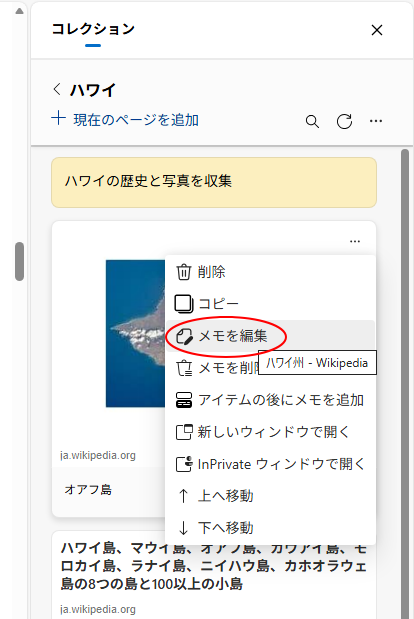
Task: Click the new window icon in the menu
Action: point(184,432)
